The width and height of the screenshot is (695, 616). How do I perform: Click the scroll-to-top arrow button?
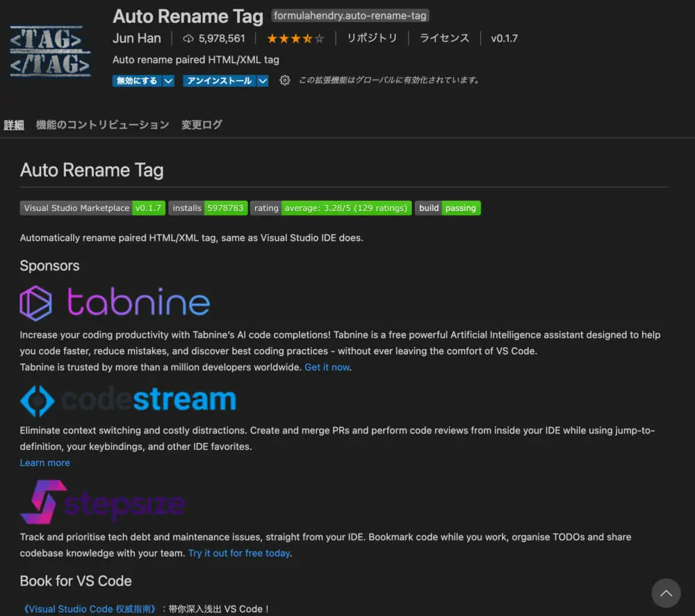[x=666, y=593]
